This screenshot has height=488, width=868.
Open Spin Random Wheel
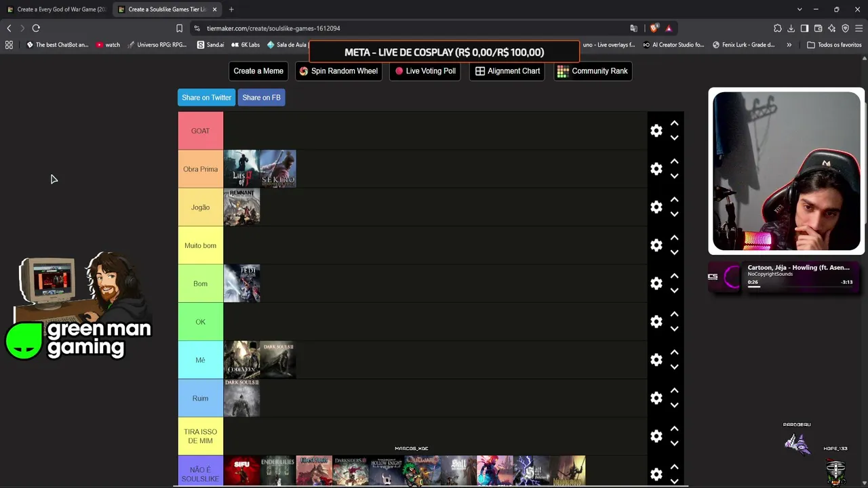[x=338, y=71]
